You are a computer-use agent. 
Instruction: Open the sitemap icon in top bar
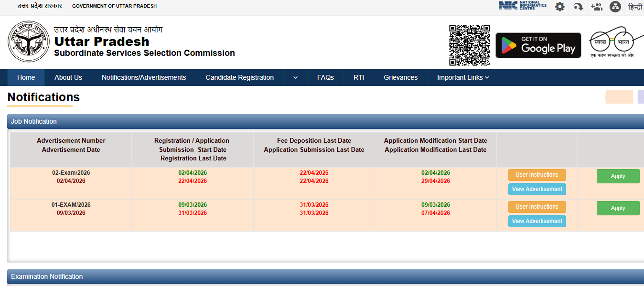coord(615,7)
